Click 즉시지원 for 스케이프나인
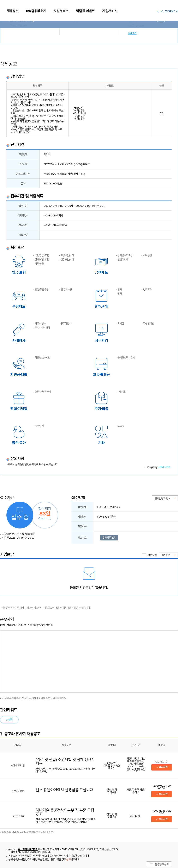The height and width of the screenshot is (868, 178). [161, 767]
